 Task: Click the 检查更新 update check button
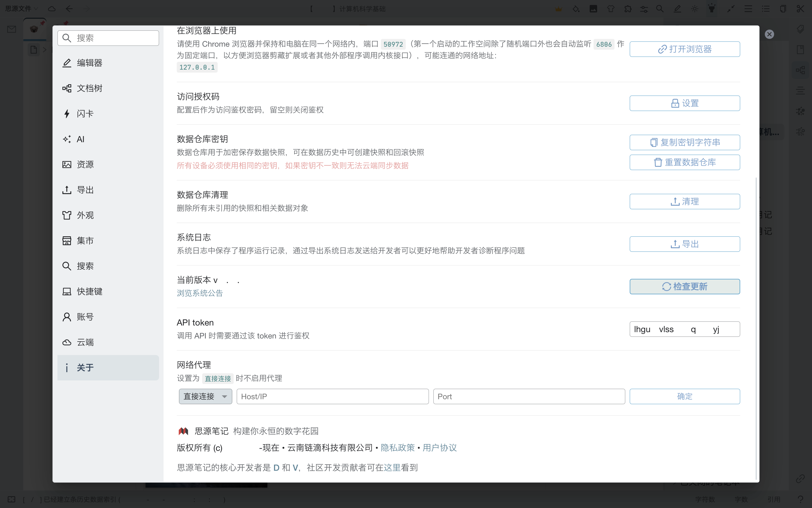[x=685, y=286]
